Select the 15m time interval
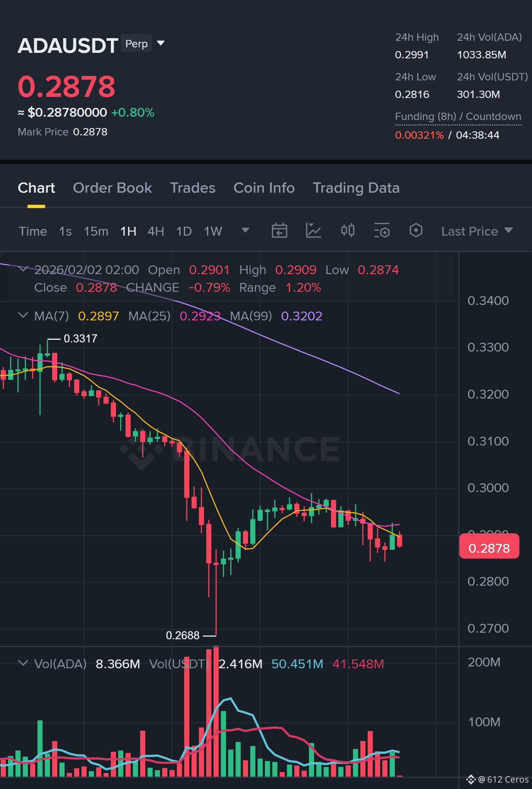Viewport: 532px width, 789px height. (x=96, y=231)
